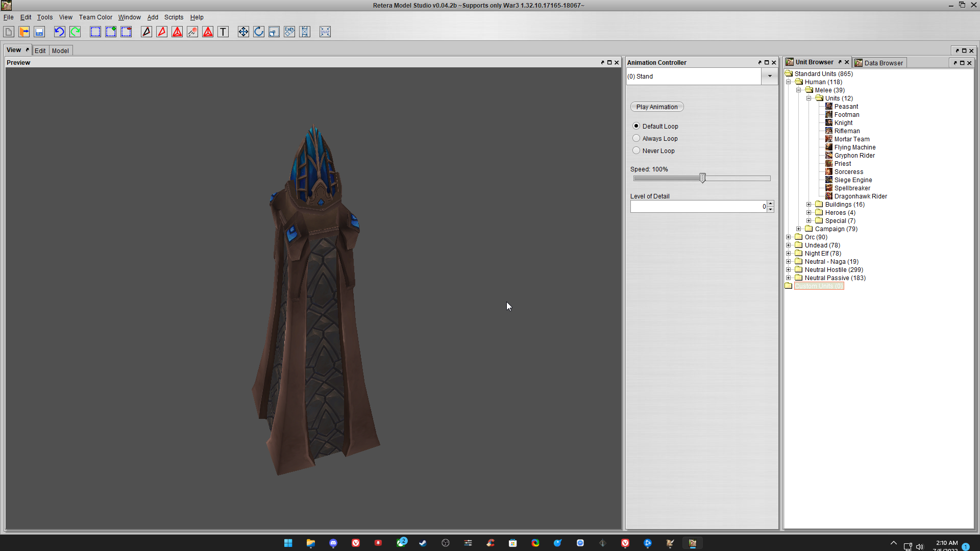Open the Scripts menu
This screenshot has width=980, height=551.
pos(174,17)
